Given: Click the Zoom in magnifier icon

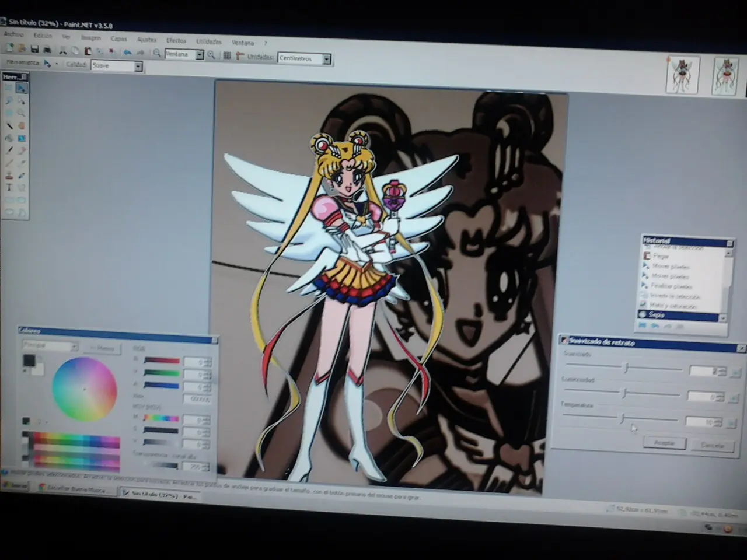Looking at the screenshot, I should [x=211, y=55].
